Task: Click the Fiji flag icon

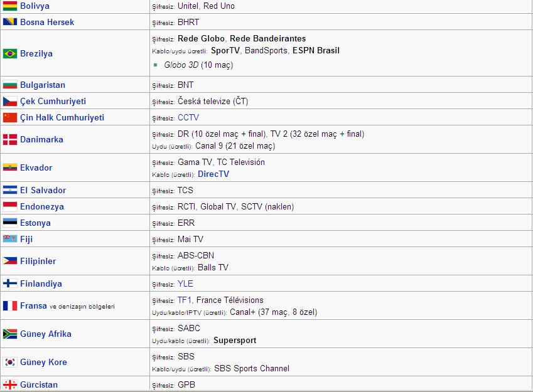Action: [x=10, y=239]
